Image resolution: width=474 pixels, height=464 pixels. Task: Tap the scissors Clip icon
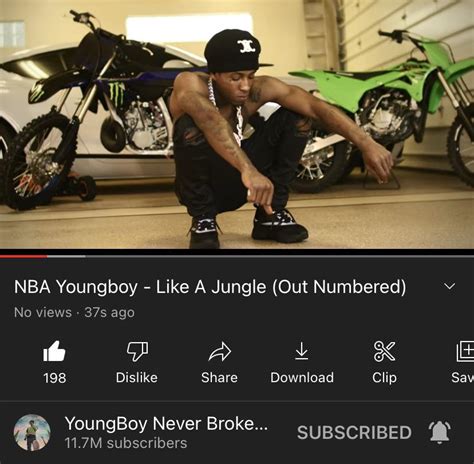tap(384, 351)
